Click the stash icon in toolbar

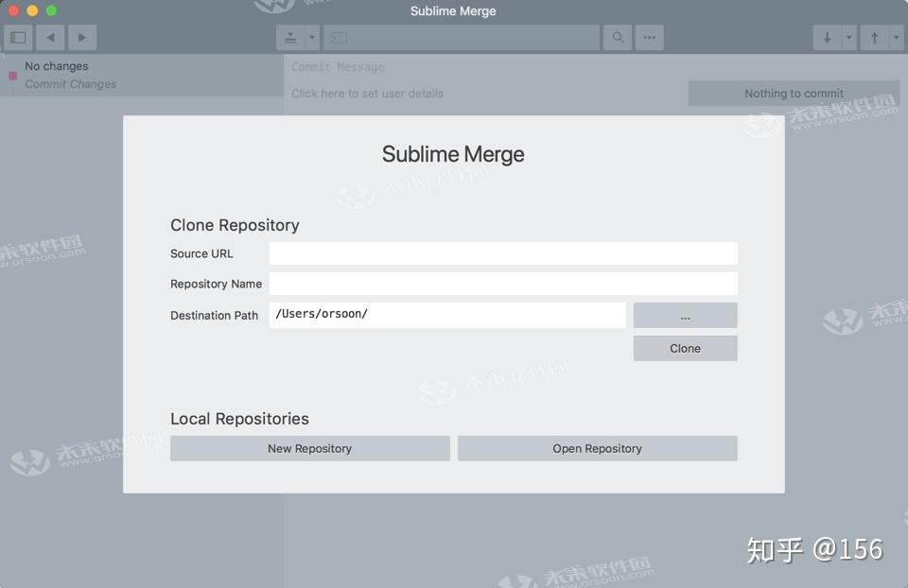point(290,38)
